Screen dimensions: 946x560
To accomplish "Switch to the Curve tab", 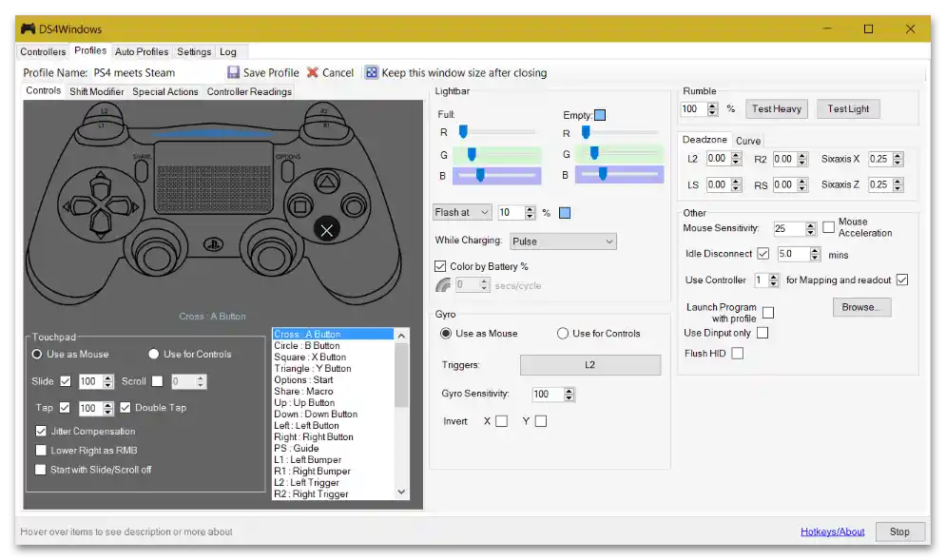I will 748,141.
